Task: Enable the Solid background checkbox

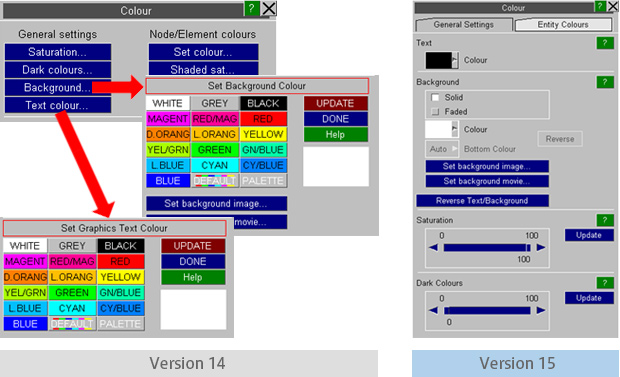Action: click(435, 97)
